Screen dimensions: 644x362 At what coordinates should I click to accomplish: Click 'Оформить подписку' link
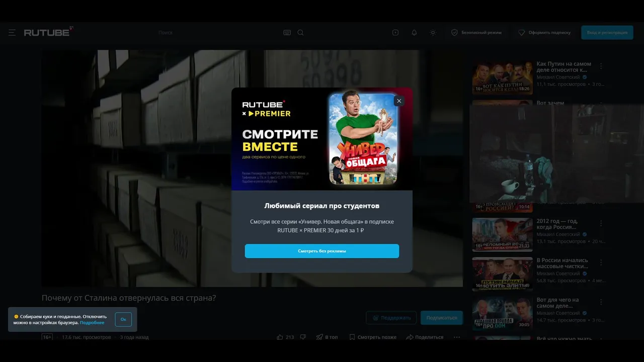545,33
